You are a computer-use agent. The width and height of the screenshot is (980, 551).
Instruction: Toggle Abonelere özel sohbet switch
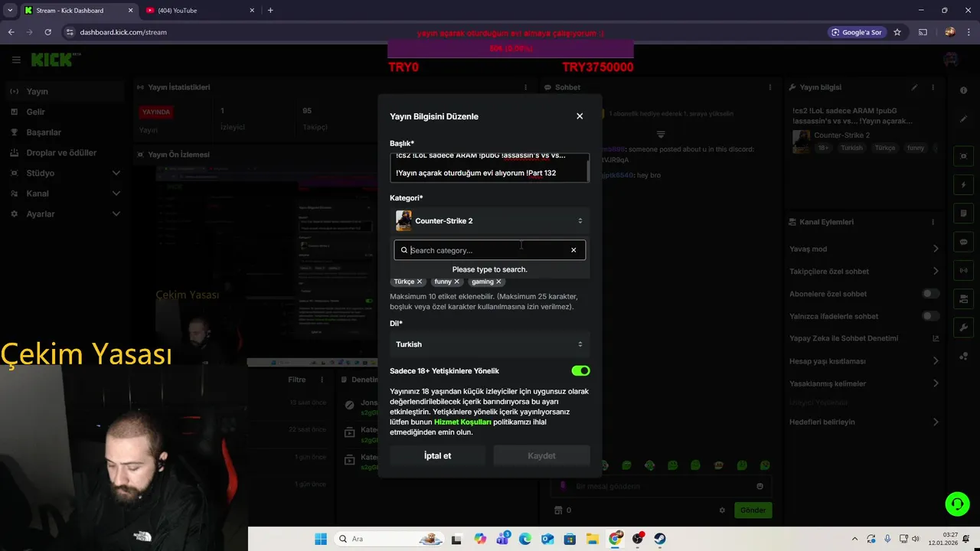click(930, 294)
